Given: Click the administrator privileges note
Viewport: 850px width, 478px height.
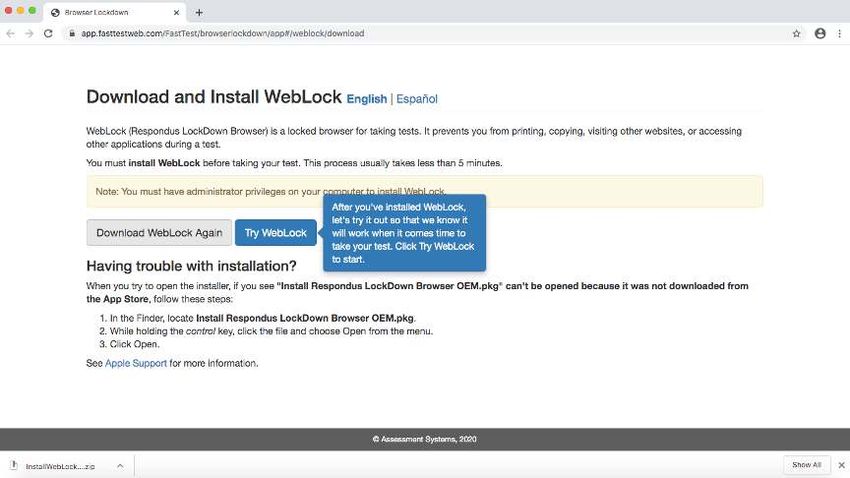Looking at the screenshot, I should [424, 191].
